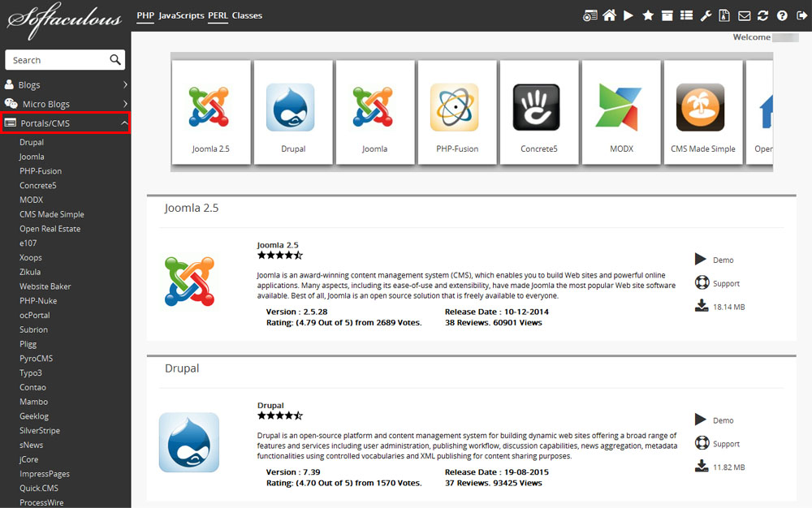This screenshot has height=508, width=812.
Task: Open e107 in the sidebar
Action: coord(28,243)
